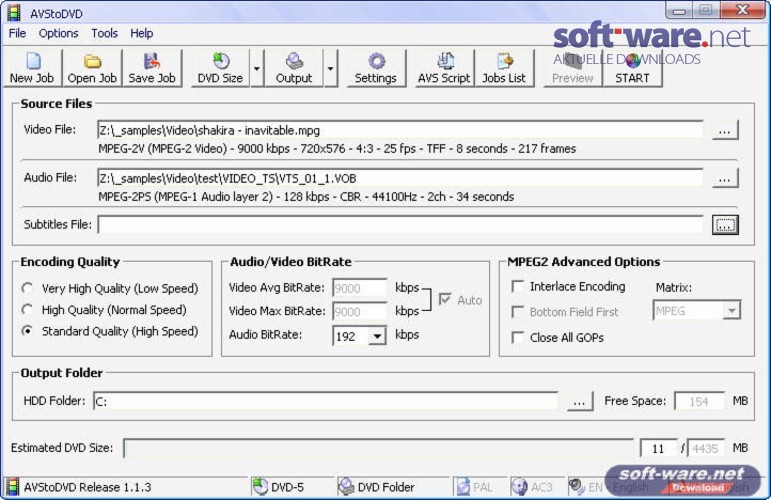771x500 pixels.
Task: Open the Help menu
Action: point(142,33)
